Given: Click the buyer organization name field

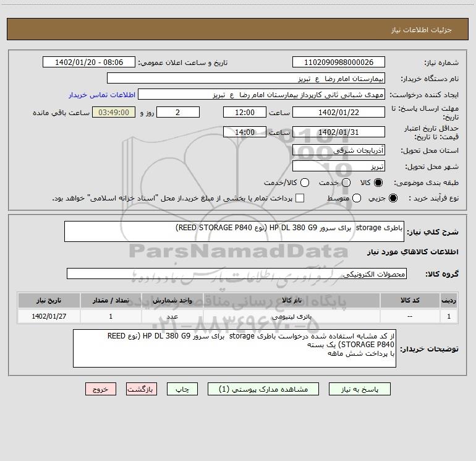Looking at the screenshot, I should pos(246,78).
